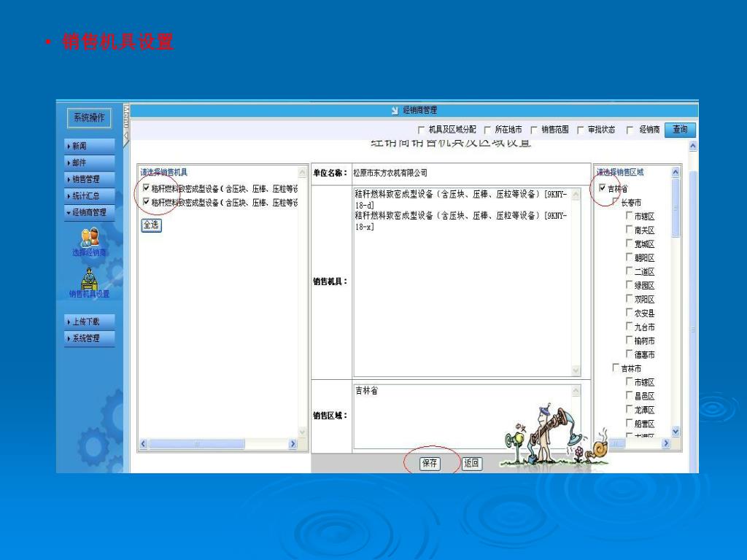Click horizontal scrollbar thumb in 请选择销售机具 panel
This screenshot has width=747, height=560.
196,444
